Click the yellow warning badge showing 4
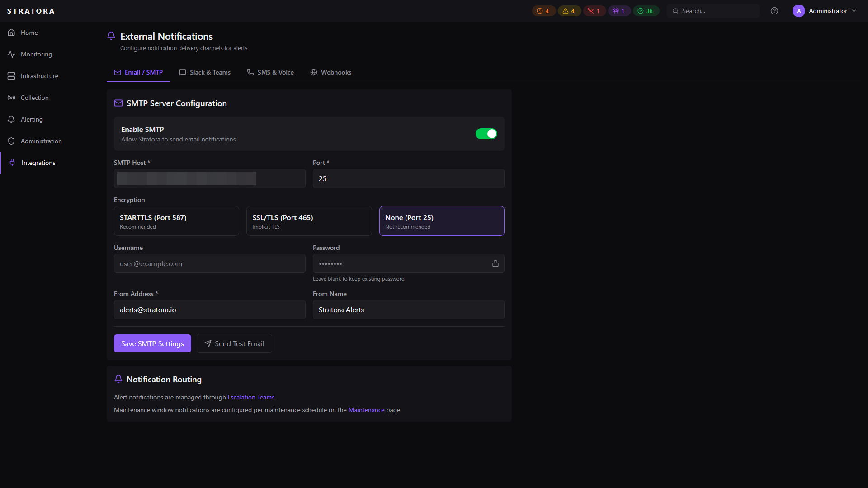The image size is (868, 488). click(x=569, y=11)
